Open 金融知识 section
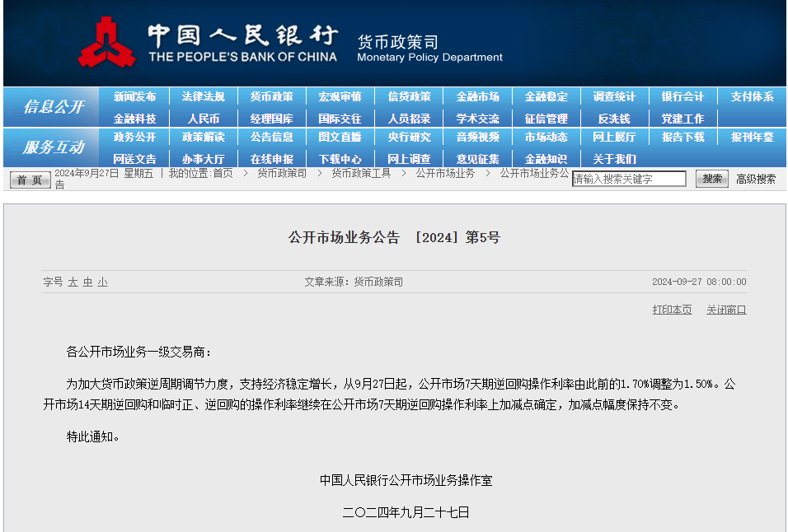Image resolution: width=788 pixels, height=532 pixels. pos(546,159)
